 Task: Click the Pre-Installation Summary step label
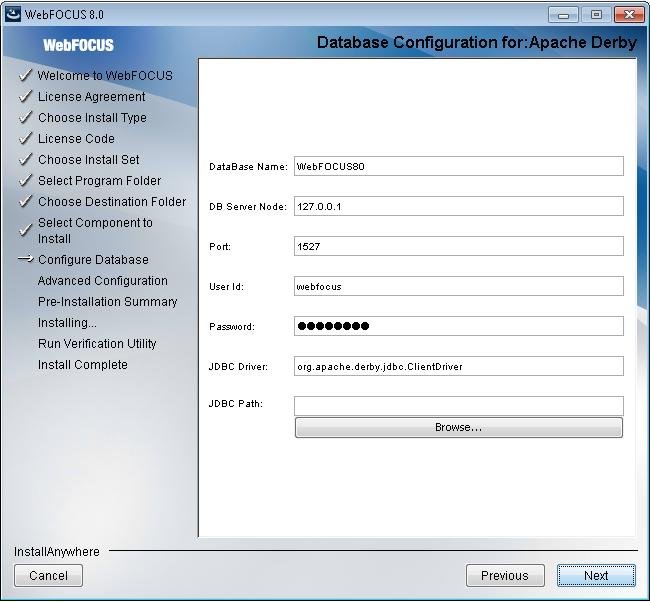coord(108,301)
